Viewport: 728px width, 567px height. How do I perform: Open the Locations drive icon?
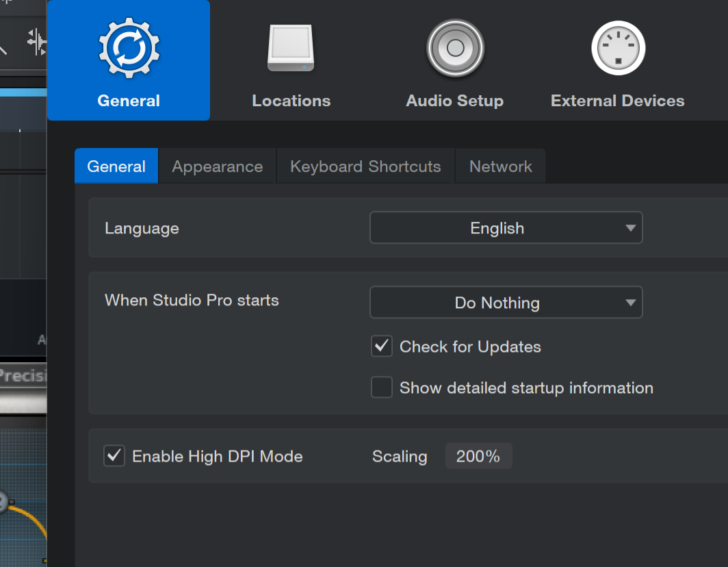click(291, 48)
